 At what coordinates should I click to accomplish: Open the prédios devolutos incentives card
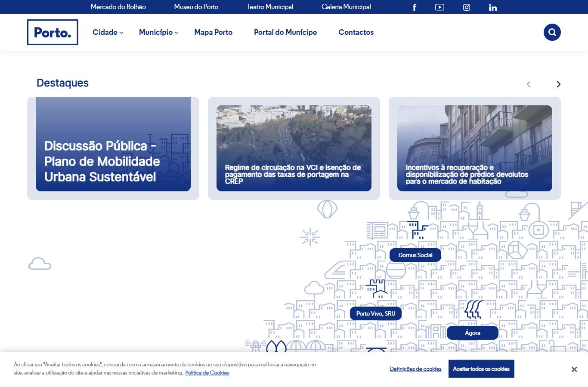475,148
